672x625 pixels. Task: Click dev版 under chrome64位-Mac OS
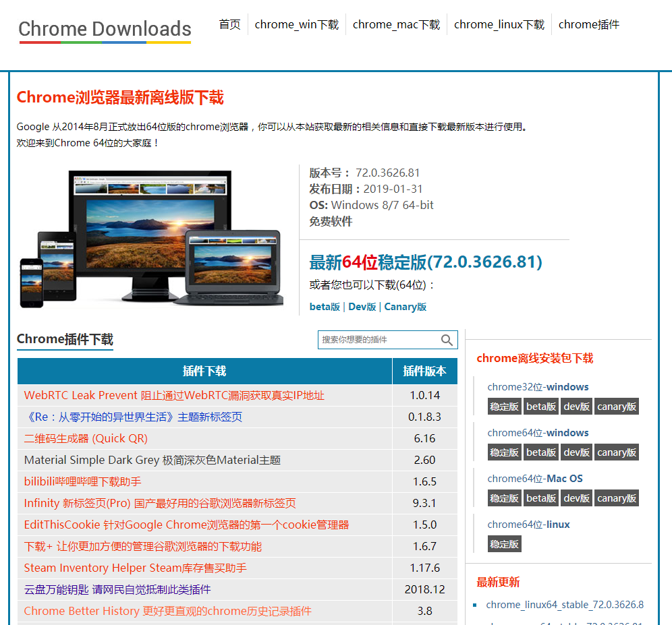coord(576,498)
